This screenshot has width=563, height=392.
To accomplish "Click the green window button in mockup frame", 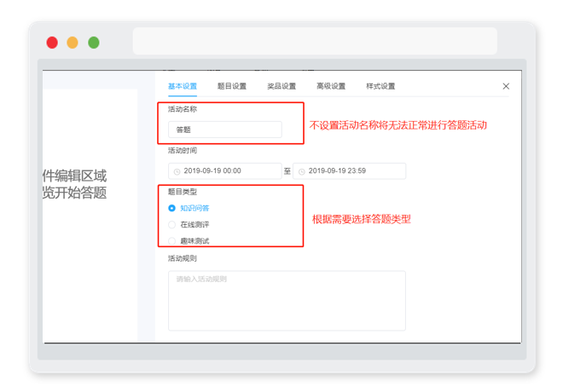I will (x=94, y=43).
